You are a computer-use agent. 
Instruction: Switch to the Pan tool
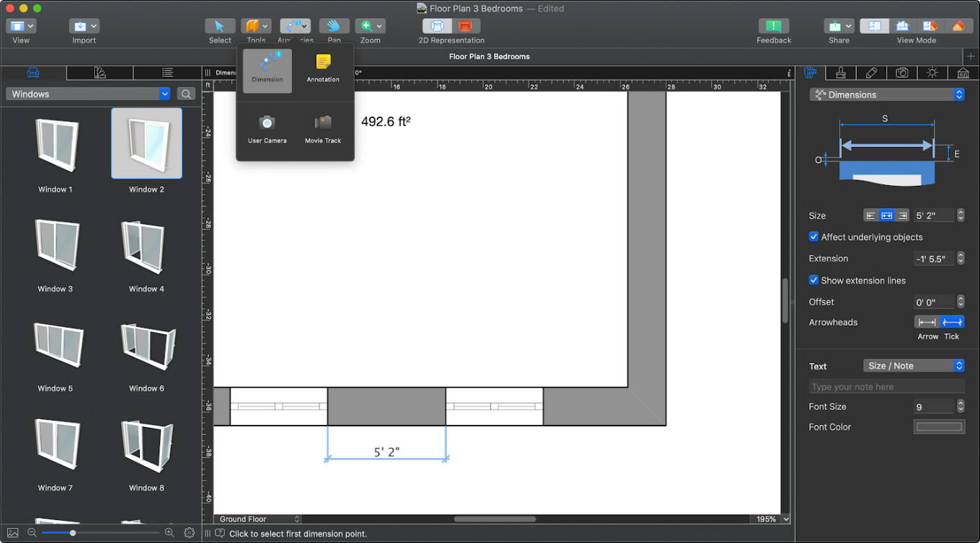[334, 25]
